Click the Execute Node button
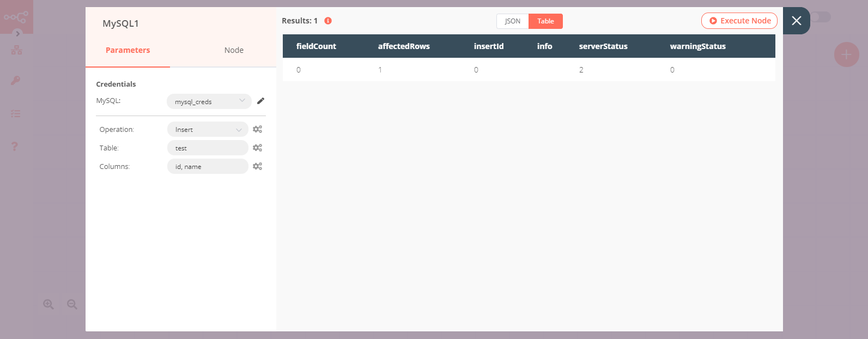Screen dimensions: 868x339 pos(739,21)
